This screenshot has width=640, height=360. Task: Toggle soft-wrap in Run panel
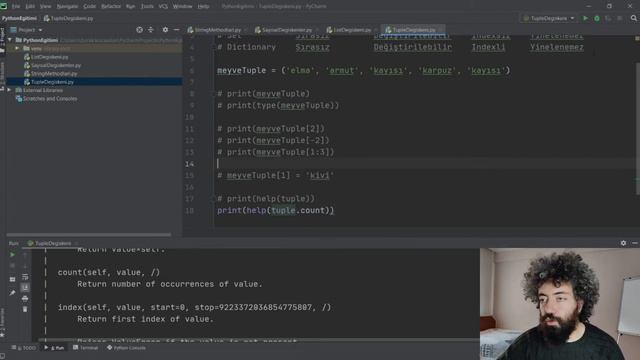point(25,277)
